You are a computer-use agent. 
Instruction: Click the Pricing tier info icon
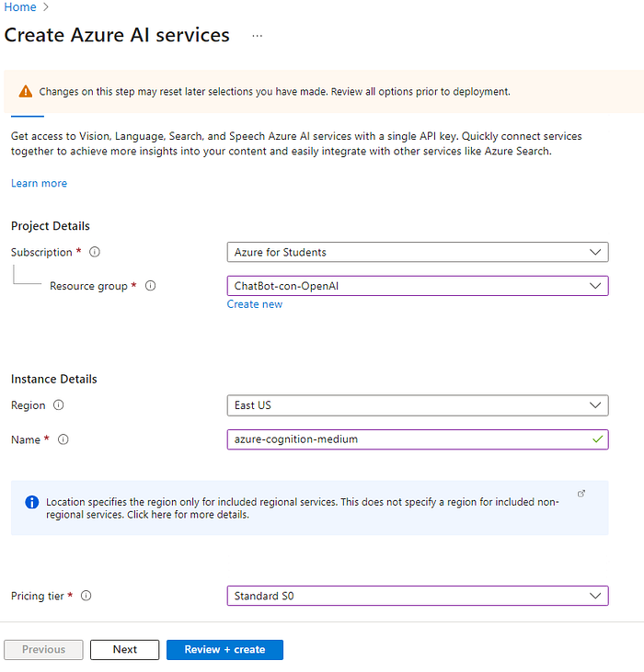point(86,596)
